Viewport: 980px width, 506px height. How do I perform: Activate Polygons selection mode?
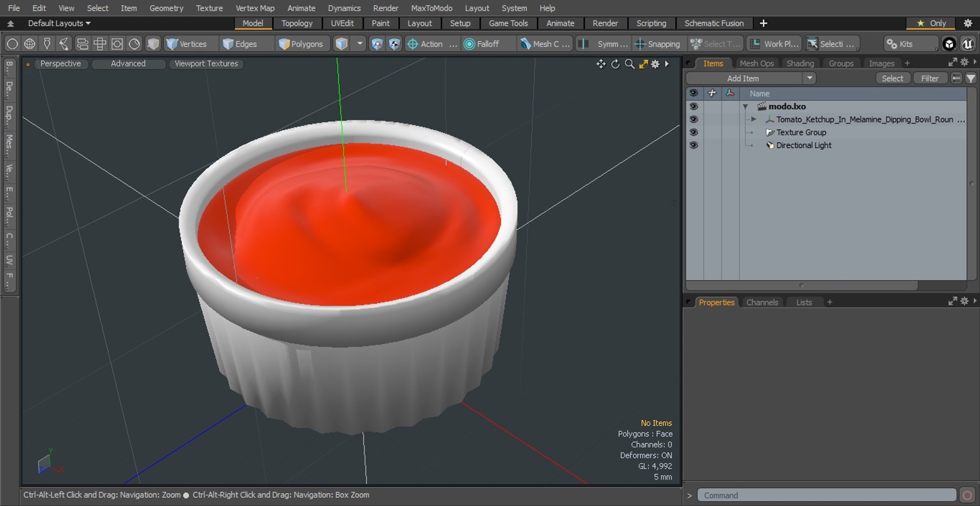tap(301, 44)
